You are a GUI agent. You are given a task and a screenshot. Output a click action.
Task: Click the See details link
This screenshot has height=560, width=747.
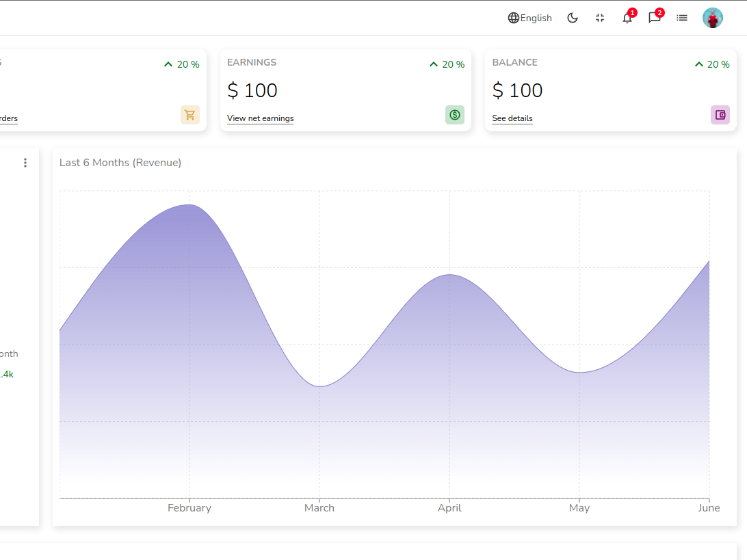512,118
